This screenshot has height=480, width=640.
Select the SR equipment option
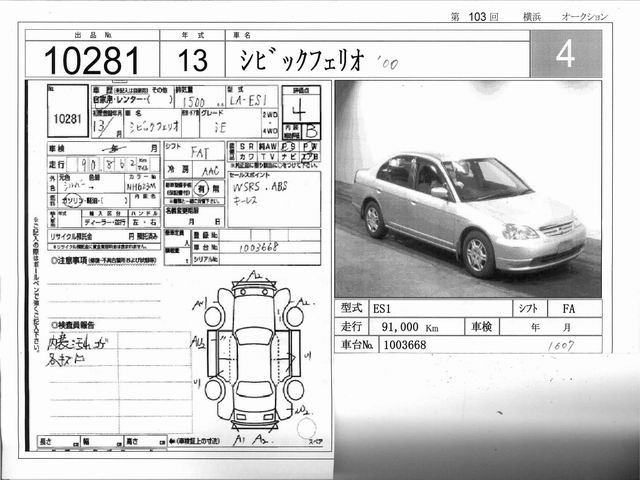pyautogui.click(x=246, y=147)
